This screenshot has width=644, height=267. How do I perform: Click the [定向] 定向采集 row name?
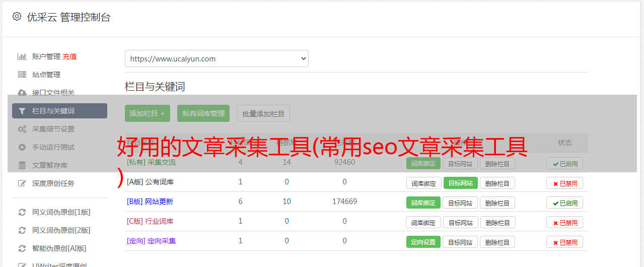click(152, 241)
